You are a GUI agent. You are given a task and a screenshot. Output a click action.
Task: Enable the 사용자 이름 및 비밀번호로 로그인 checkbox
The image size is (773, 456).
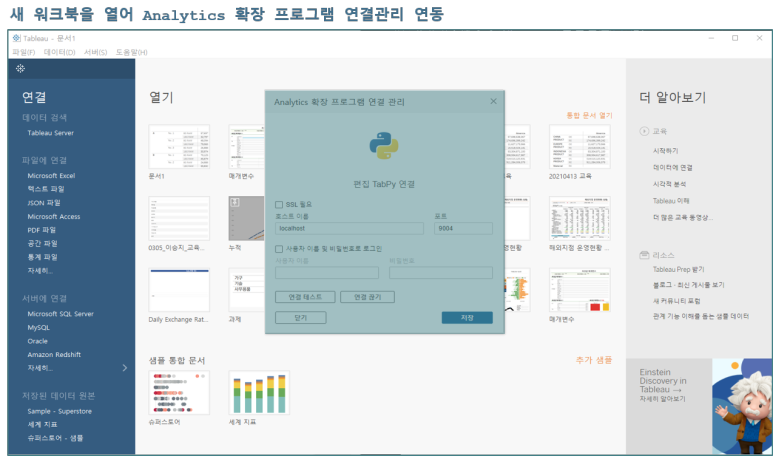(x=279, y=249)
